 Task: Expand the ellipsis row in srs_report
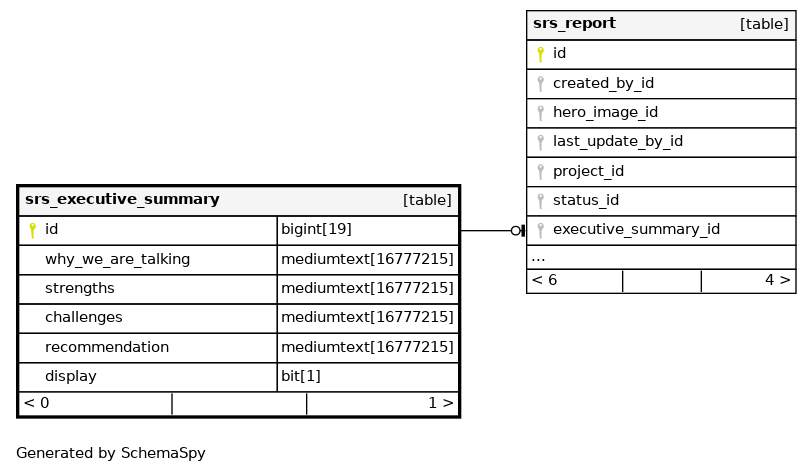pos(538,257)
